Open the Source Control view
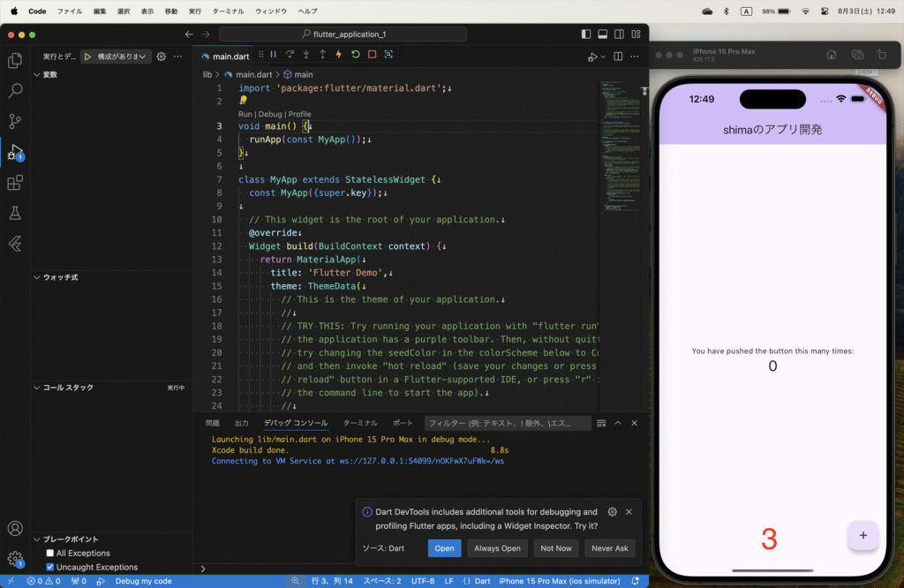Viewport: 904px width, 588px height. coord(15,121)
